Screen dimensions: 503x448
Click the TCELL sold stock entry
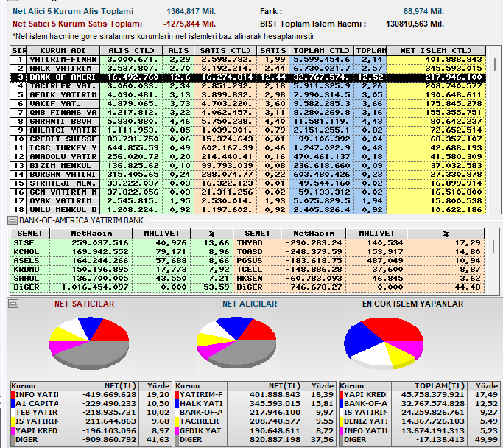coord(359,270)
